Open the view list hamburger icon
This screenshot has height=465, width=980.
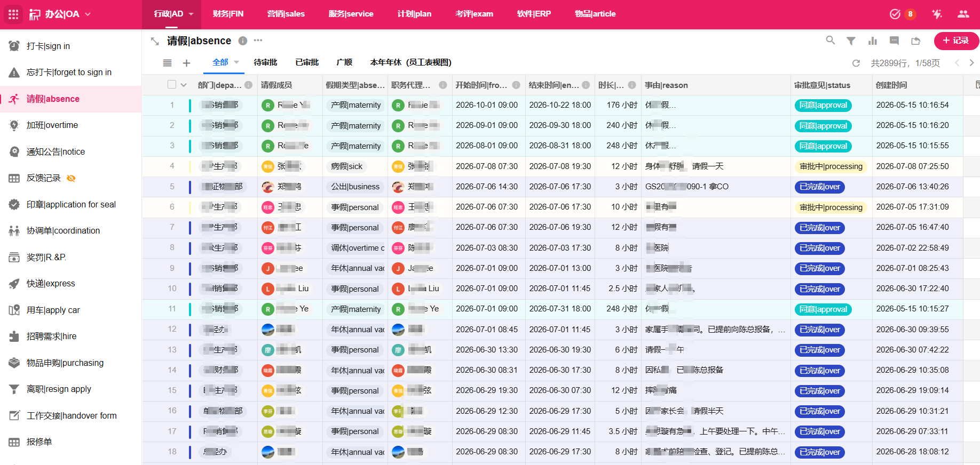point(167,63)
